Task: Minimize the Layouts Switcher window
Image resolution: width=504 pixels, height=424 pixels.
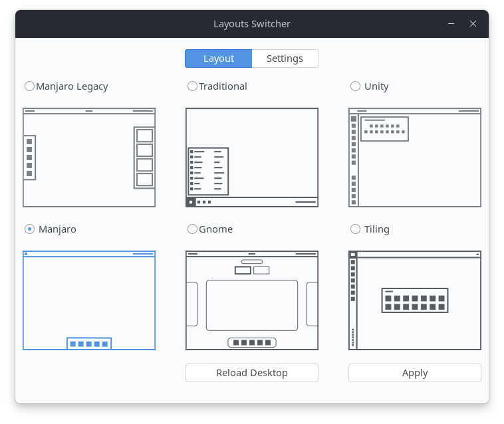Action: click(x=451, y=24)
